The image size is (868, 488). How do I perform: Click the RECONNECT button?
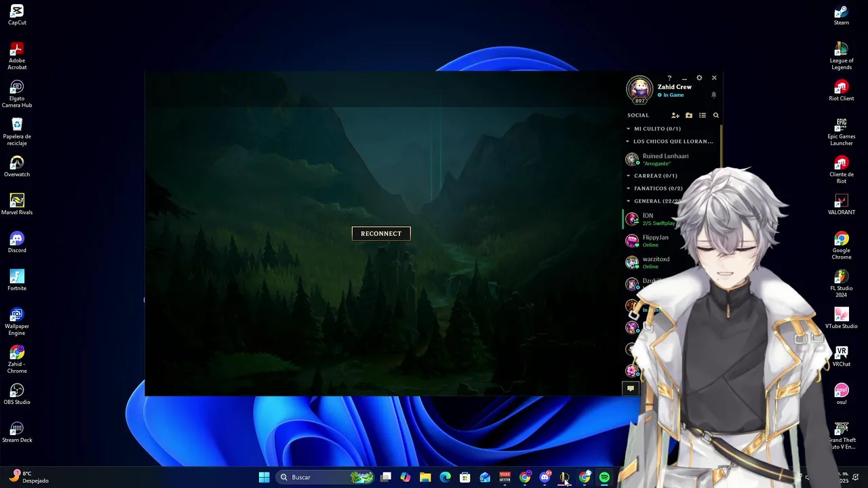(x=381, y=234)
